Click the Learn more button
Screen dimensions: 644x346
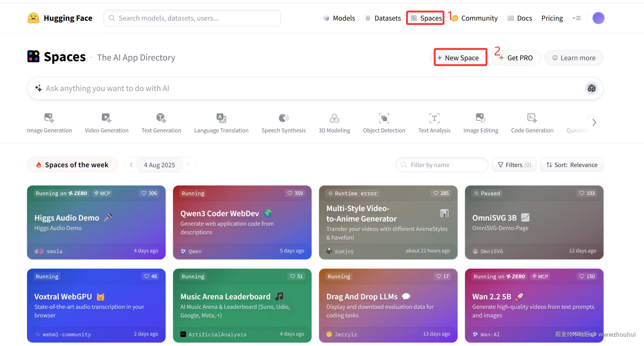(x=574, y=58)
